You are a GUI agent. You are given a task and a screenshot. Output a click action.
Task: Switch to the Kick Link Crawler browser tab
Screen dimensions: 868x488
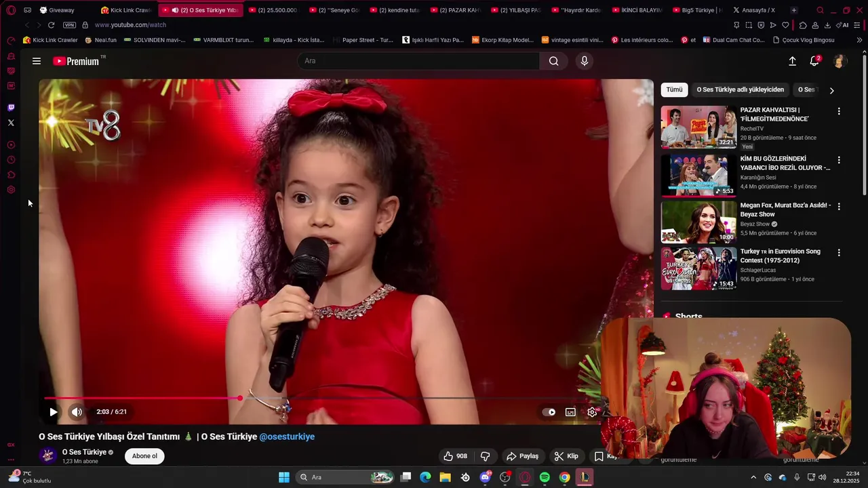[126, 10]
